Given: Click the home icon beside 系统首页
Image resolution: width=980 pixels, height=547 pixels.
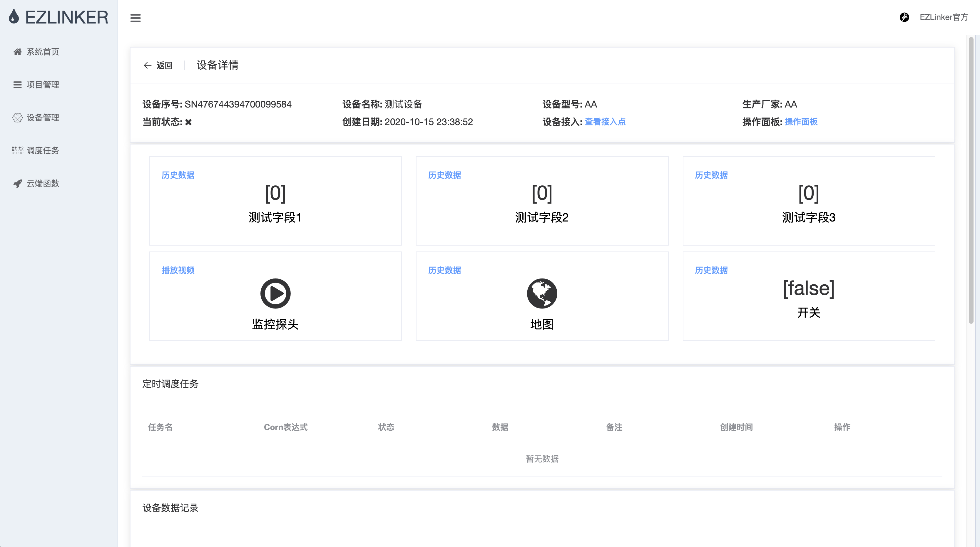Looking at the screenshot, I should coord(18,52).
